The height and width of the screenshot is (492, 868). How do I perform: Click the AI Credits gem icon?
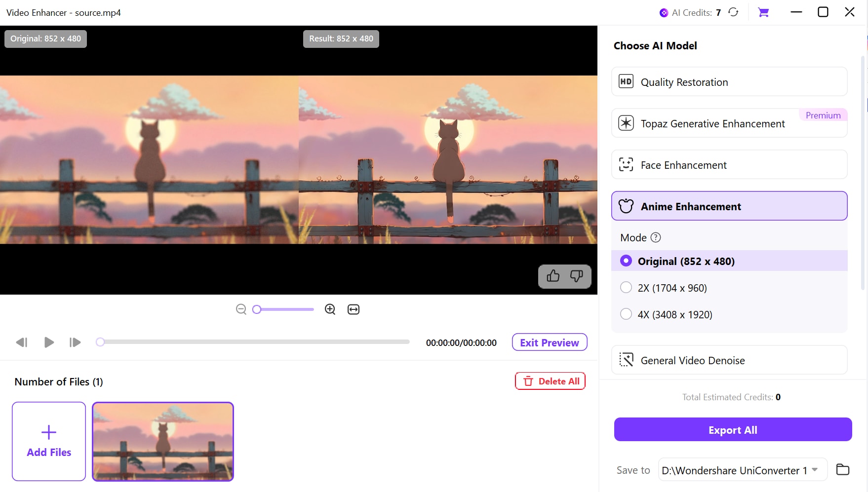(x=664, y=13)
